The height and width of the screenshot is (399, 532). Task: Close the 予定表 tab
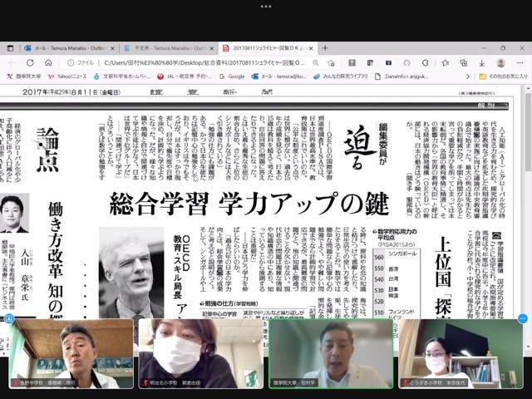click(x=212, y=48)
